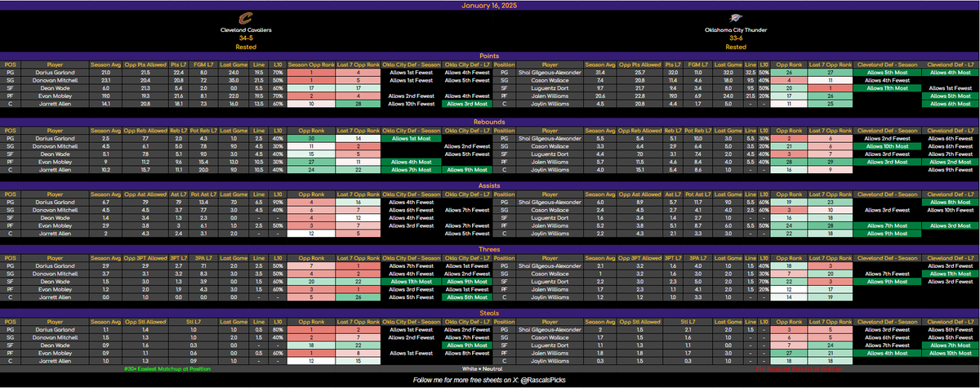Select the Points section header
The image size is (980, 388).
click(490, 56)
